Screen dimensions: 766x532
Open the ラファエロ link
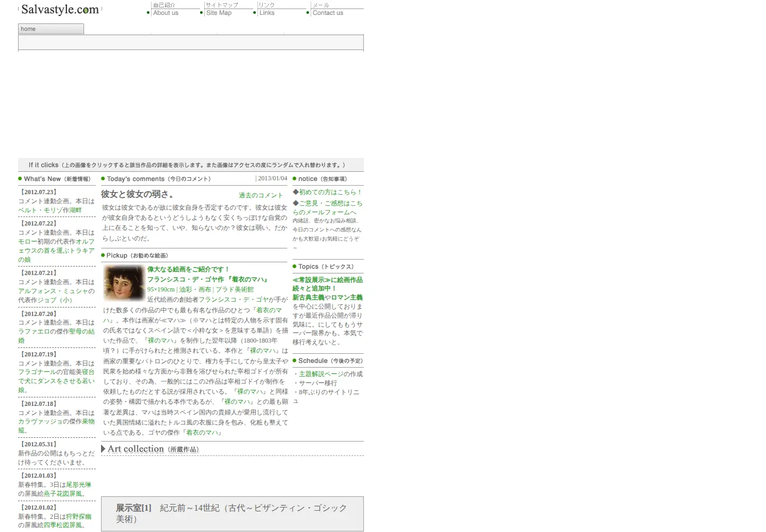pos(34,331)
